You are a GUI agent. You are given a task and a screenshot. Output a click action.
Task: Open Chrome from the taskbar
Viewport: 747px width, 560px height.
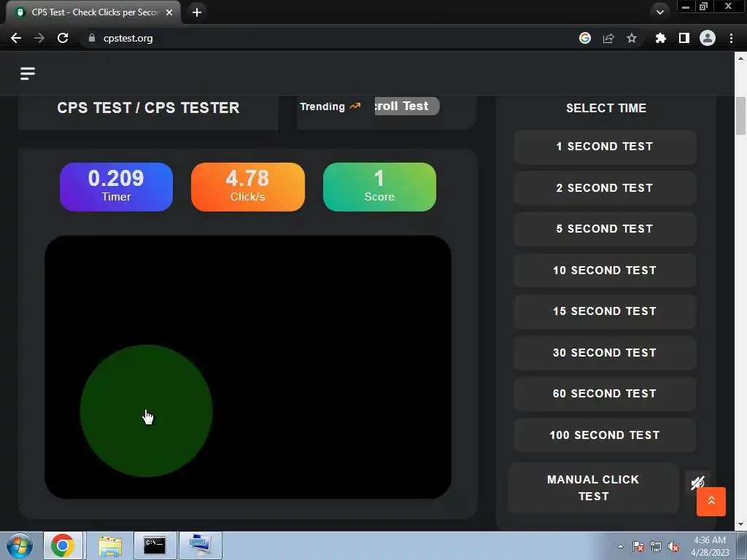tap(63, 545)
